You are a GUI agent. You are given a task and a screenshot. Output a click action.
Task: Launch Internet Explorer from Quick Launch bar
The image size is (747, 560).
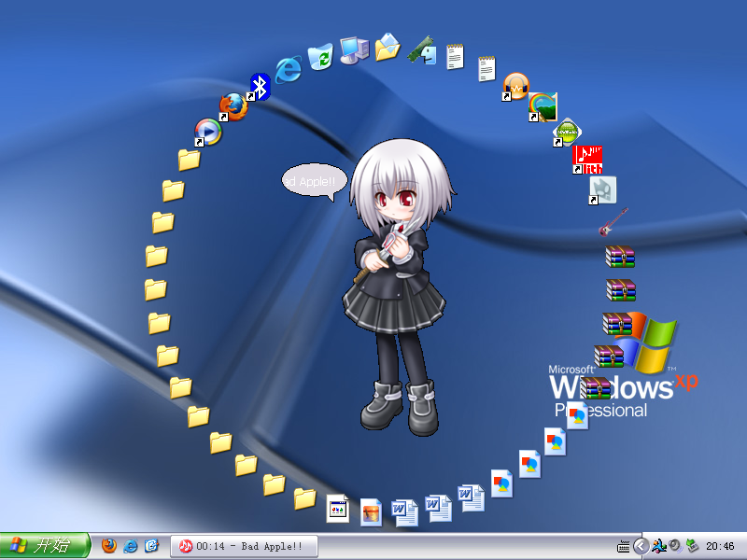click(x=130, y=546)
